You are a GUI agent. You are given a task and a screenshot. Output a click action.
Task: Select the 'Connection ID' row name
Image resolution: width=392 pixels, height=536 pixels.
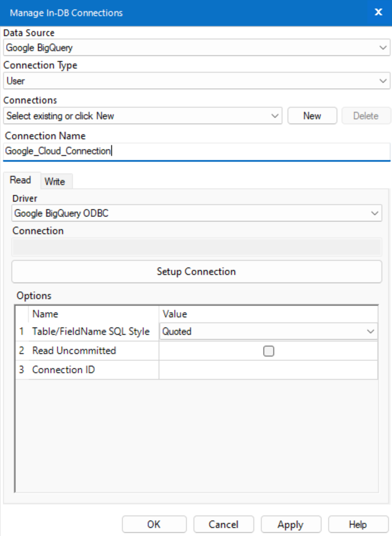(64, 370)
